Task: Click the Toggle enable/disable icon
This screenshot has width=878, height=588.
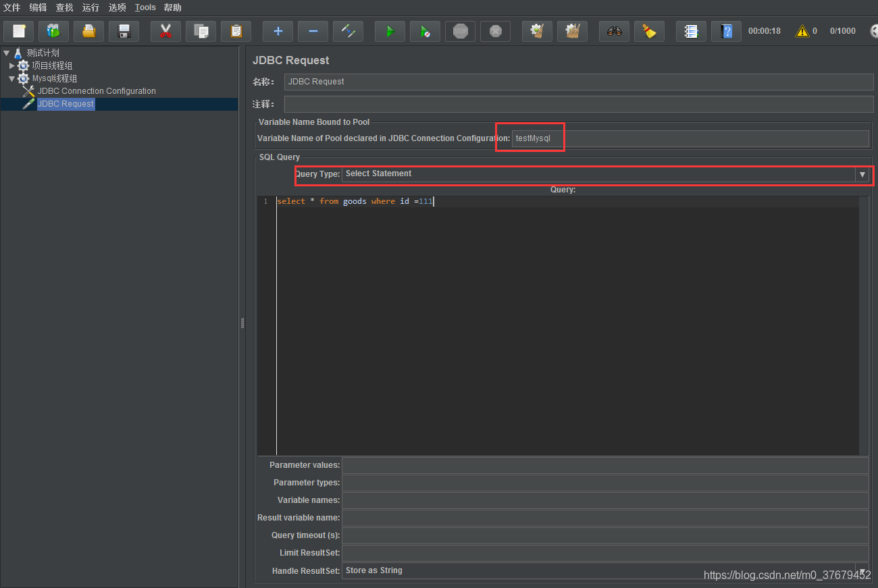Action: 348,31
